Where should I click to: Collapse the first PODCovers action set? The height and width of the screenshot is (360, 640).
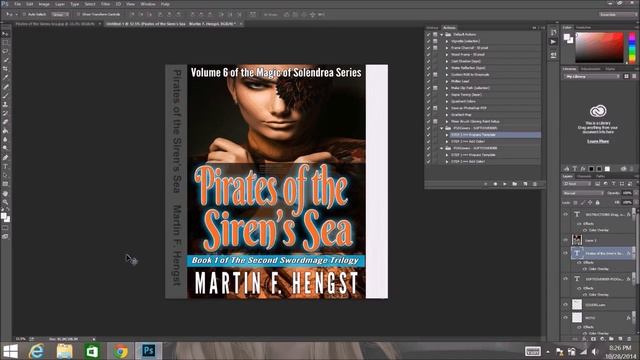(x=442, y=128)
